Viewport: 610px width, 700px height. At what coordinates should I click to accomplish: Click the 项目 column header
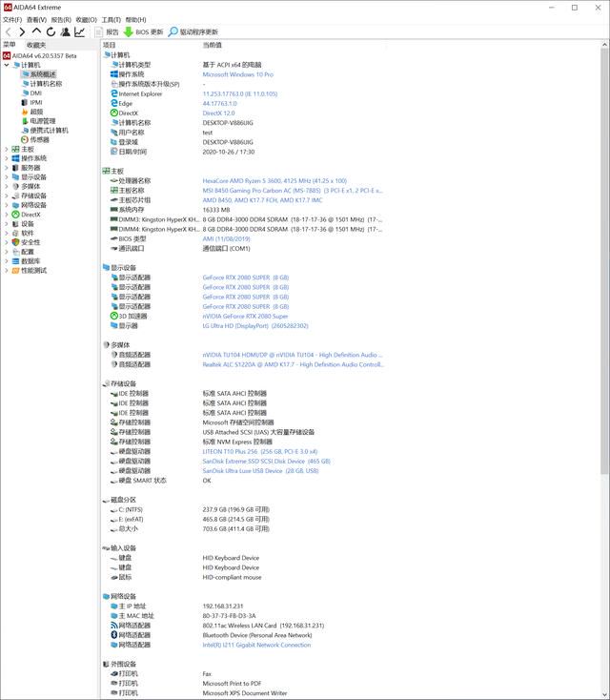(110, 45)
